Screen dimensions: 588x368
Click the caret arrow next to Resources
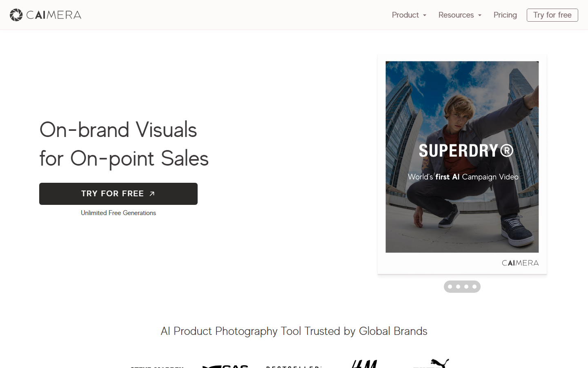[x=480, y=16]
